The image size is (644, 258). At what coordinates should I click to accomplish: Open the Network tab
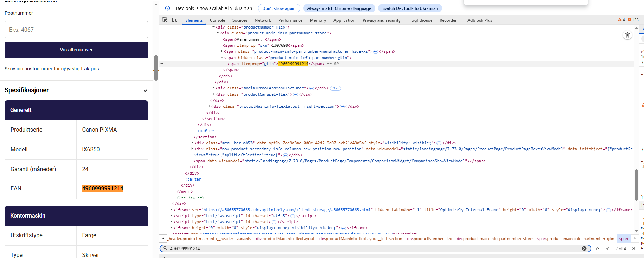click(x=263, y=20)
